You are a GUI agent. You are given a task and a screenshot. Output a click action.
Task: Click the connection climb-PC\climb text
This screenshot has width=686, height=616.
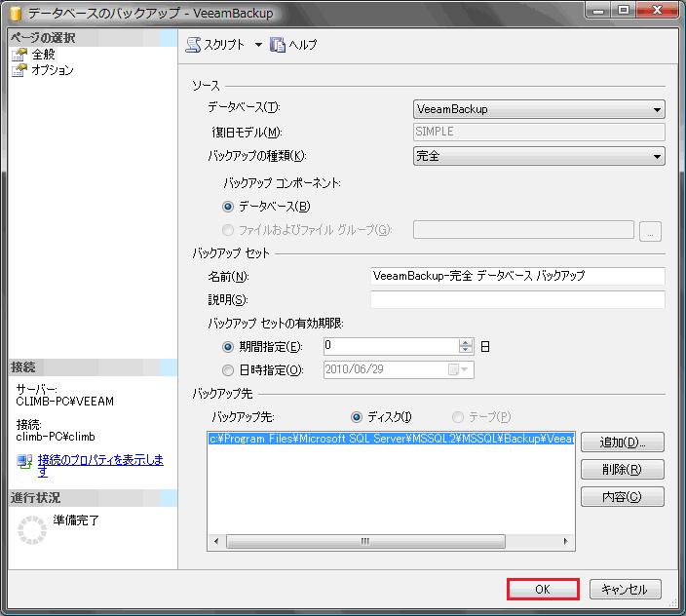coord(56,437)
